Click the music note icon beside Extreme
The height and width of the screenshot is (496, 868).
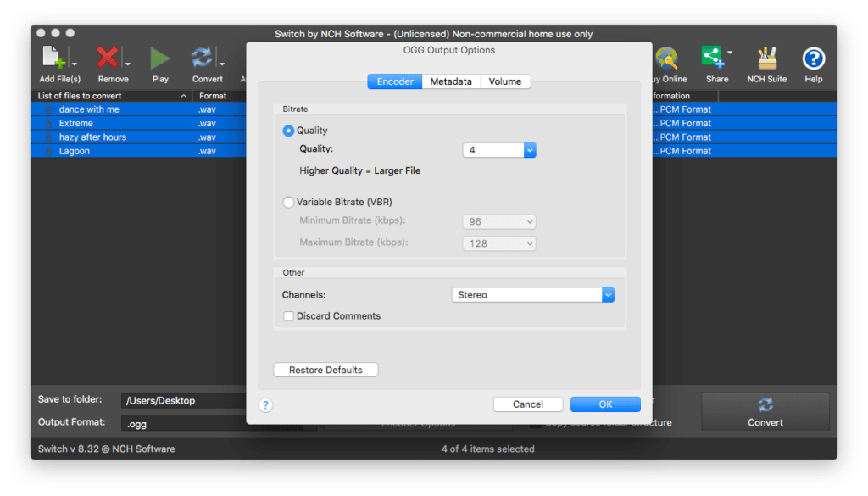[x=48, y=124]
